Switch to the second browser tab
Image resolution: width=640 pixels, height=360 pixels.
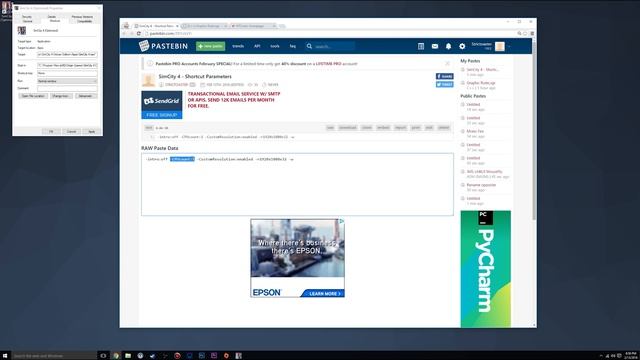coord(204,26)
